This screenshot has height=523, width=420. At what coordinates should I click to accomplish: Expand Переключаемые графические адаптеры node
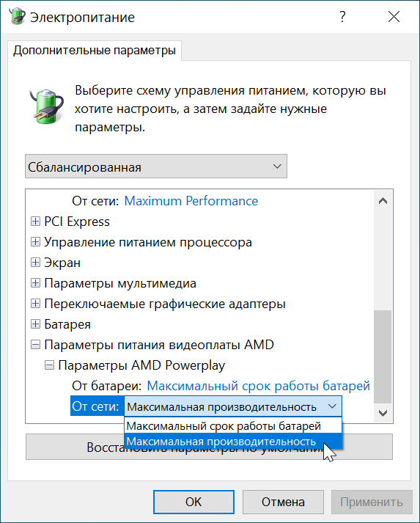(35, 304)
